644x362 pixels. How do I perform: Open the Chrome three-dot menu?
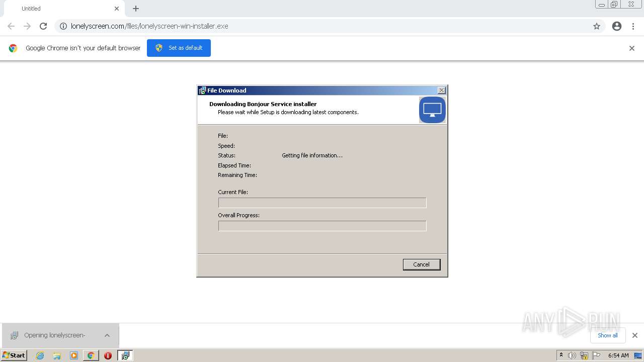click(633, 26)
